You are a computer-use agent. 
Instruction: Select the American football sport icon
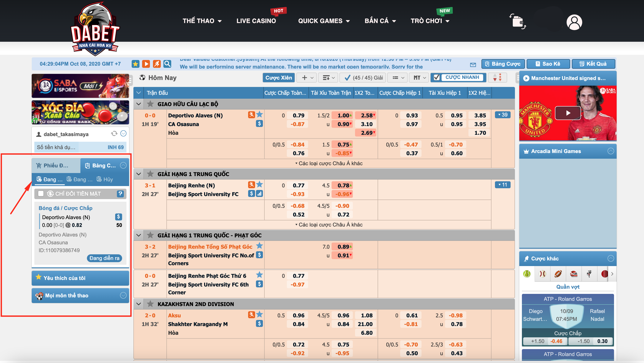[558, 274]
